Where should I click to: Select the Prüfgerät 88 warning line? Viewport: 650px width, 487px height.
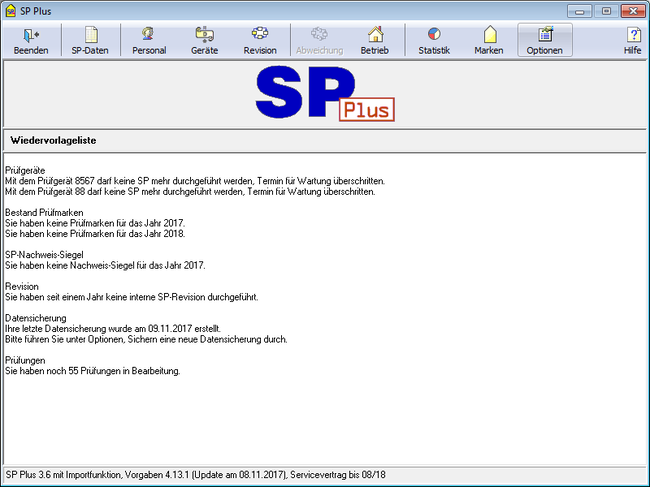point(190,192)
